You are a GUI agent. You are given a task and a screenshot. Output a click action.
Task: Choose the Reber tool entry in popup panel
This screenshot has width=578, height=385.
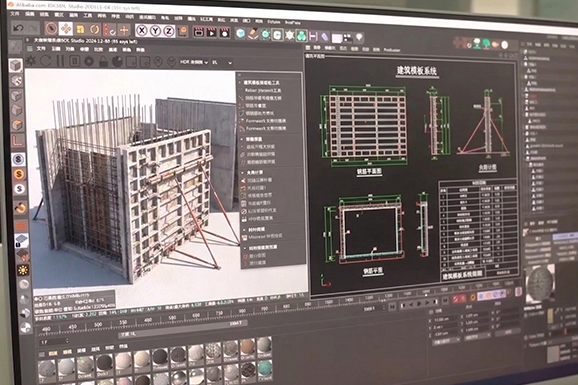coord(263,90)
